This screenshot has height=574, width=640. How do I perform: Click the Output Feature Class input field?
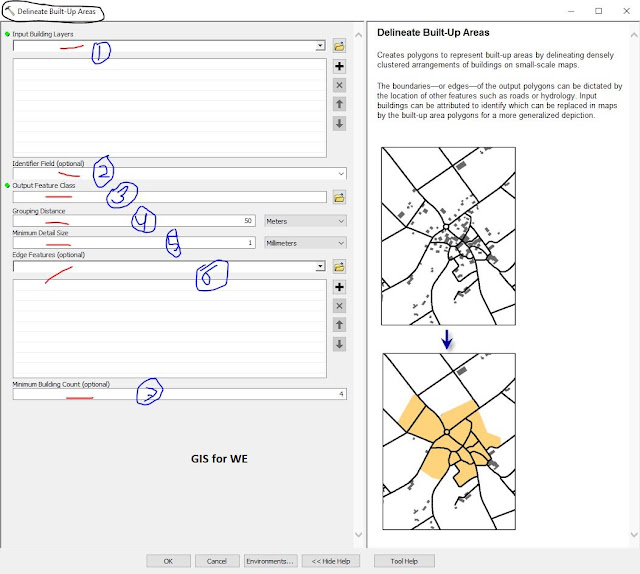169,198
